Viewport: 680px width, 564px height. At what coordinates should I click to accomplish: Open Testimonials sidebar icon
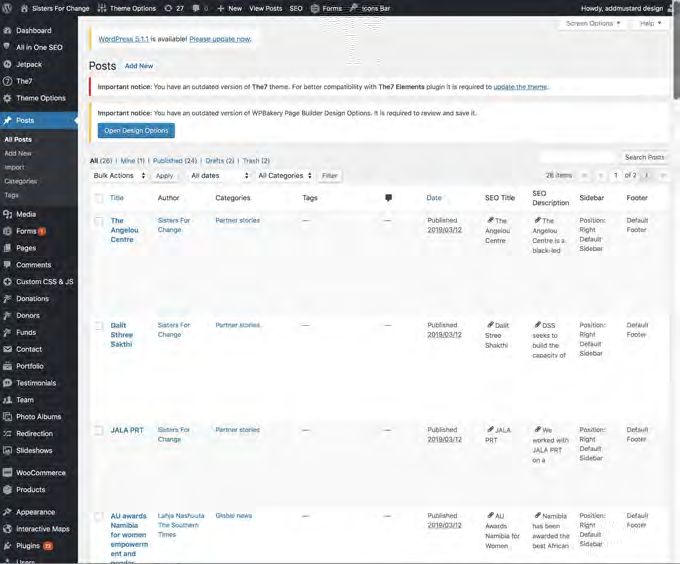coord(7,383)
